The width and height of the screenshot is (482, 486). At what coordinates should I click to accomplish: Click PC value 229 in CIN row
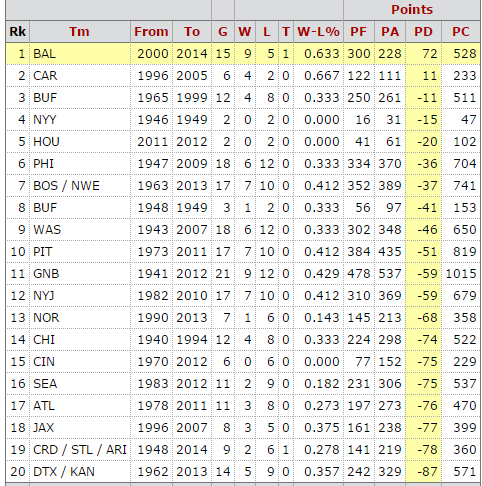coord(465,362)
